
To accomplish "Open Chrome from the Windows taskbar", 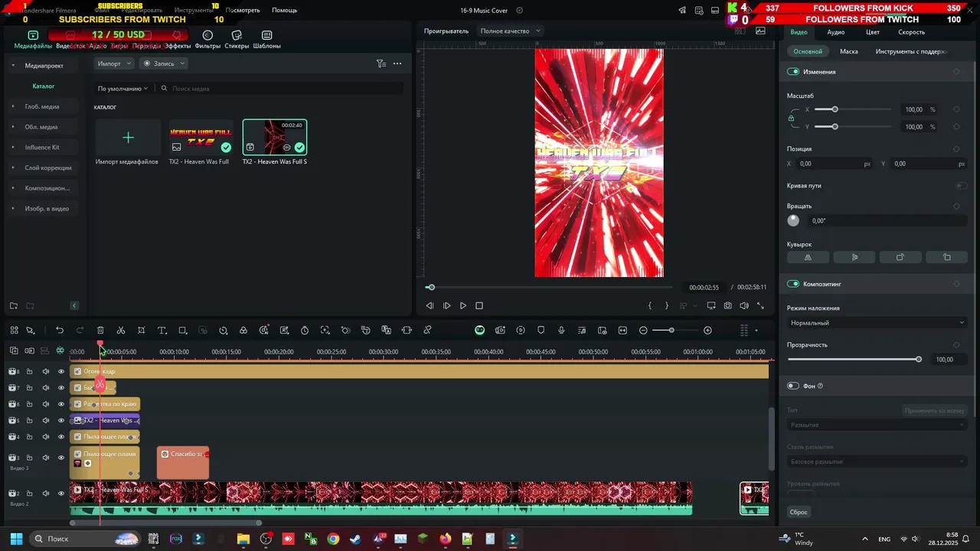I will tap(333, 539).
